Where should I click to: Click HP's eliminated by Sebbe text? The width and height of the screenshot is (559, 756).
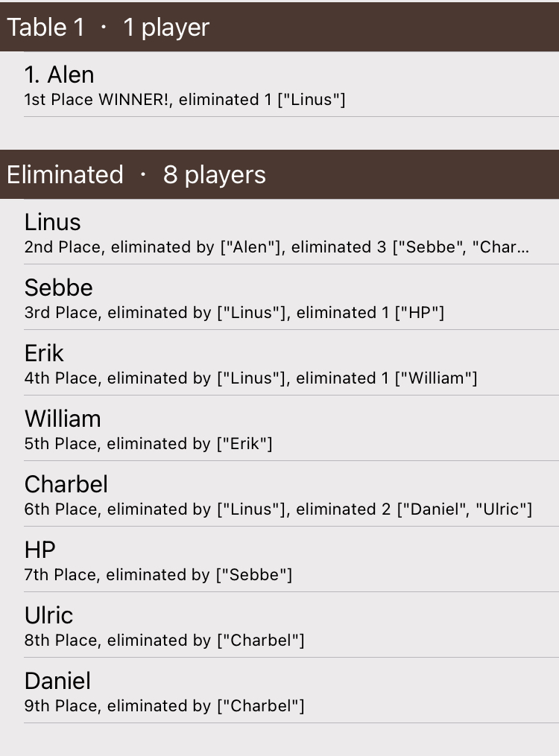tap(158, 575)
